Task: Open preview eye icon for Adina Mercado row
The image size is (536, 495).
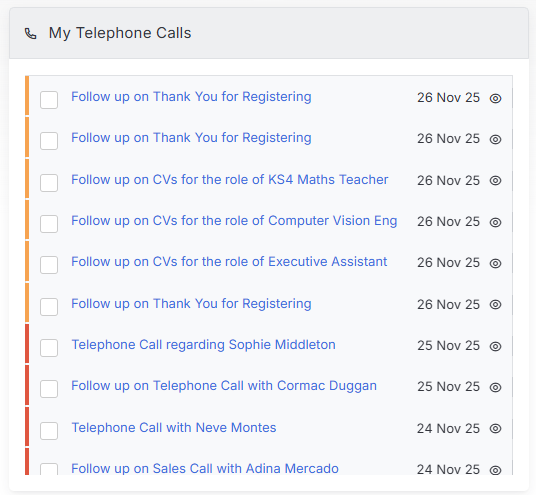Action: click(x=495, y=470)
